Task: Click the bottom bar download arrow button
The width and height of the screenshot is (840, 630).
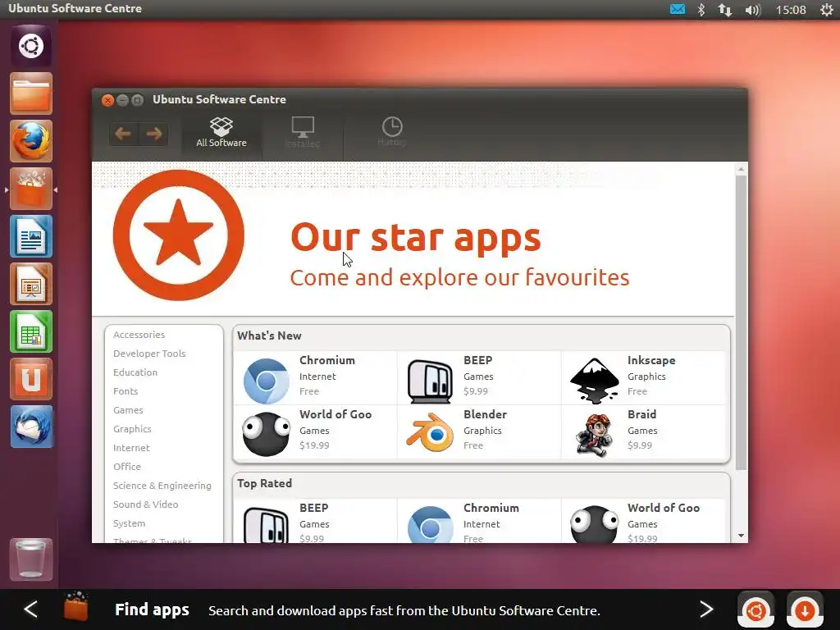Action: click(805, 609)
